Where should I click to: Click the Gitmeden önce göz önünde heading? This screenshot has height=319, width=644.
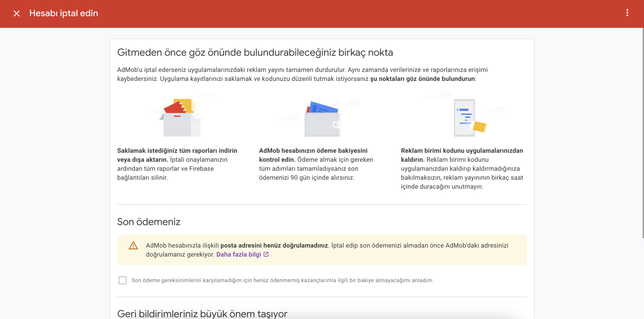(x=255, y=53)
